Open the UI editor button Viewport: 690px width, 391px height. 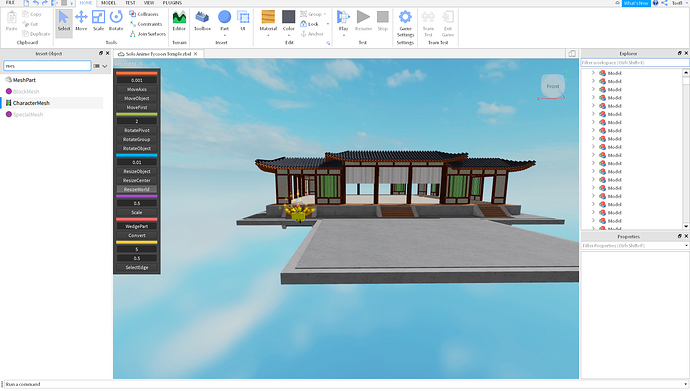[243, 21]
